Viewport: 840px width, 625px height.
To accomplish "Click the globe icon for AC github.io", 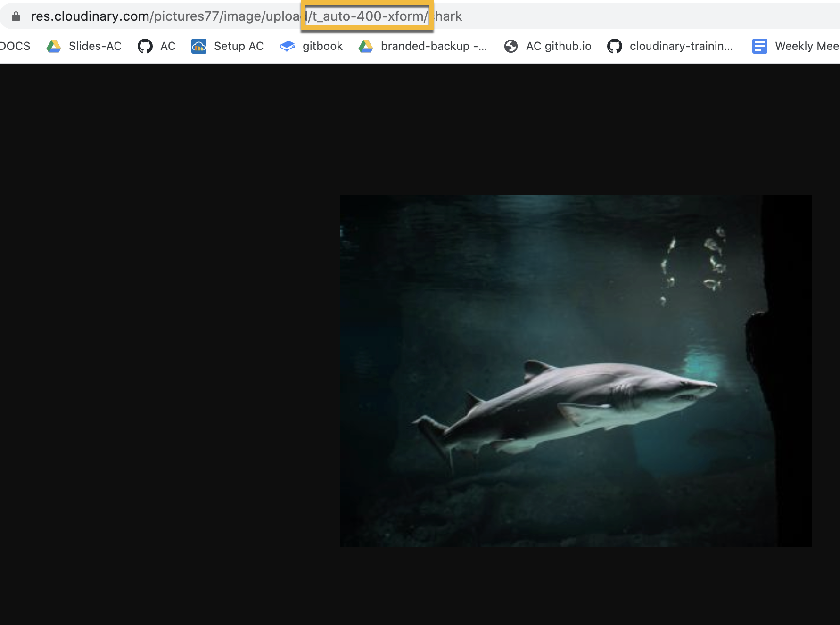I will point(511,46).
